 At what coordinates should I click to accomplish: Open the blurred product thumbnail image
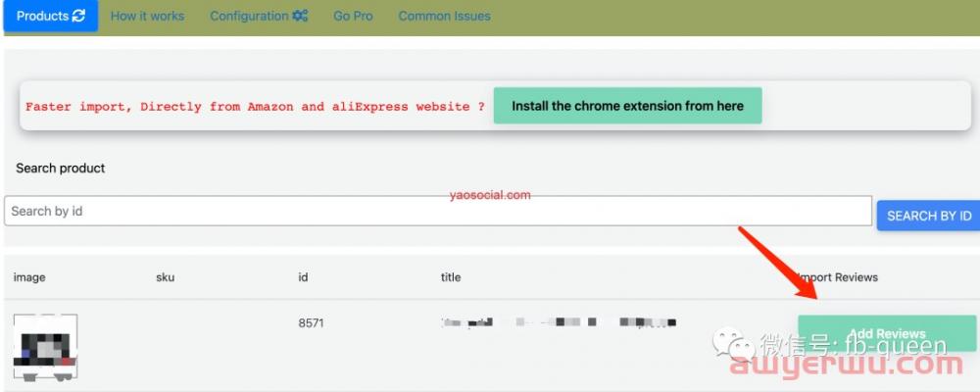[45, 347]
